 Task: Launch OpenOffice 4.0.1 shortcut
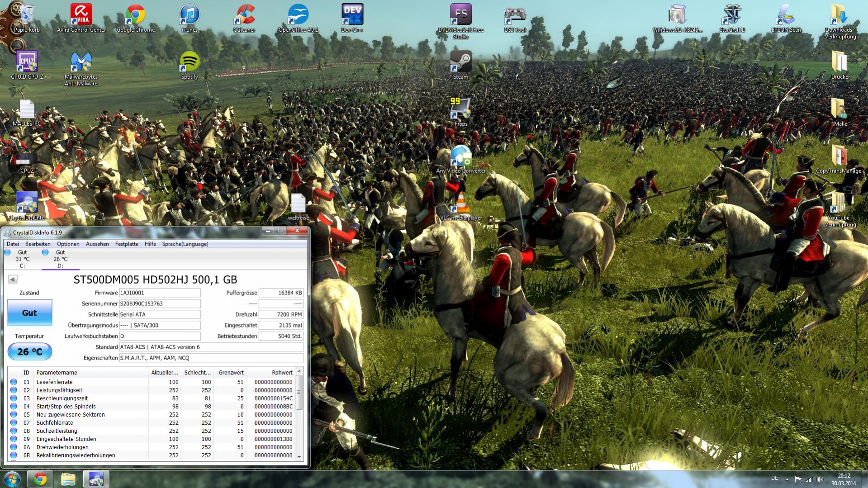coord(298,18)
